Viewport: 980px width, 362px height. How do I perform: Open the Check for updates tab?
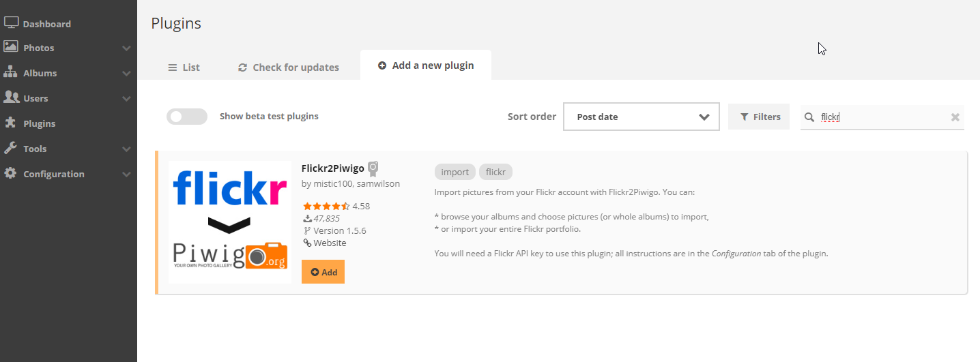(x=289, y=67)
